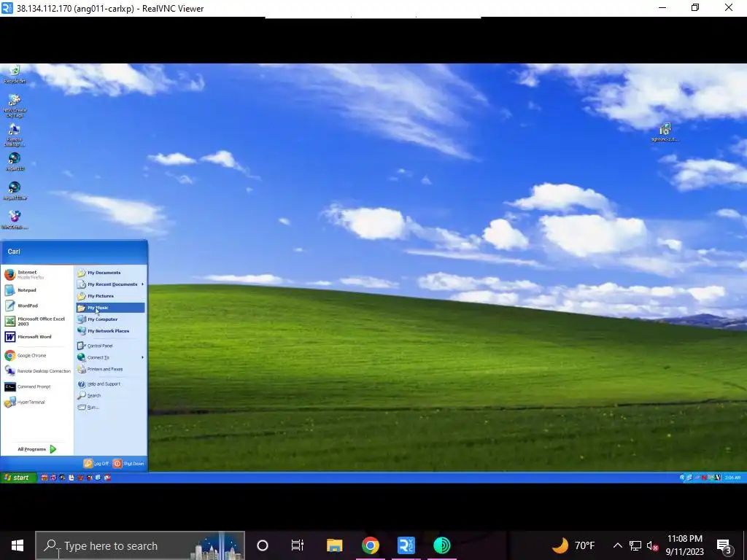This screenshot has width=747, height=560.
Task: Click the user name Carl header
Action: [x=14, y=252]
